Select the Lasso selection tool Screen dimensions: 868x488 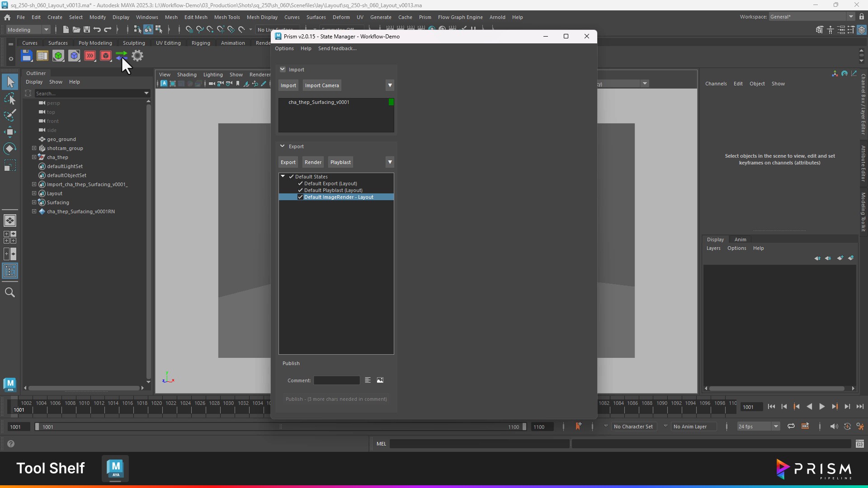click(x=10, y=99)
